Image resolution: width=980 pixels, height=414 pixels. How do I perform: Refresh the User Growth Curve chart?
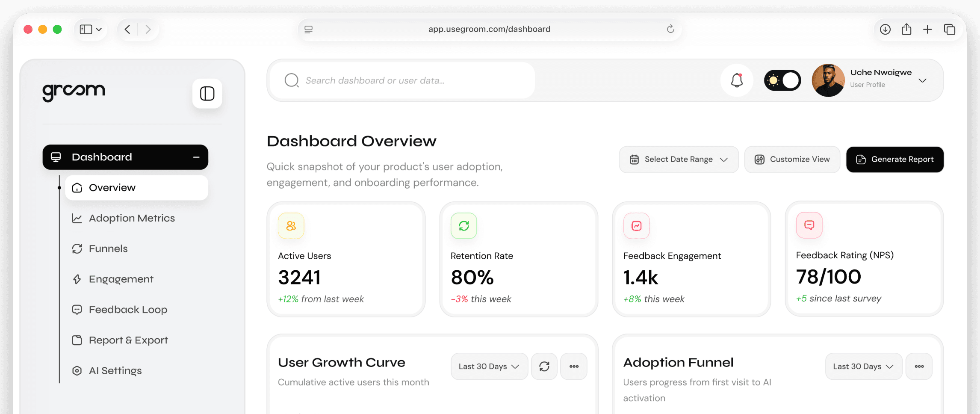(x=544, y=367)
